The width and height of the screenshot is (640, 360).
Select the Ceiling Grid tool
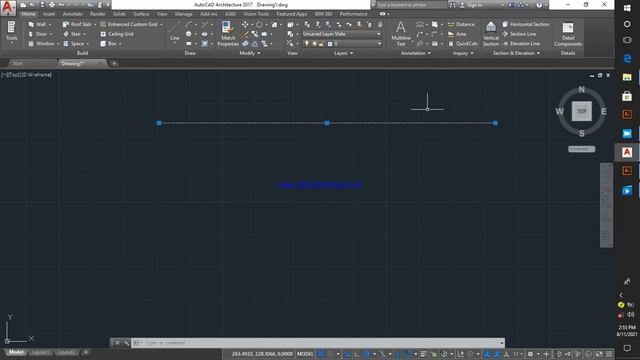point(117,34)
